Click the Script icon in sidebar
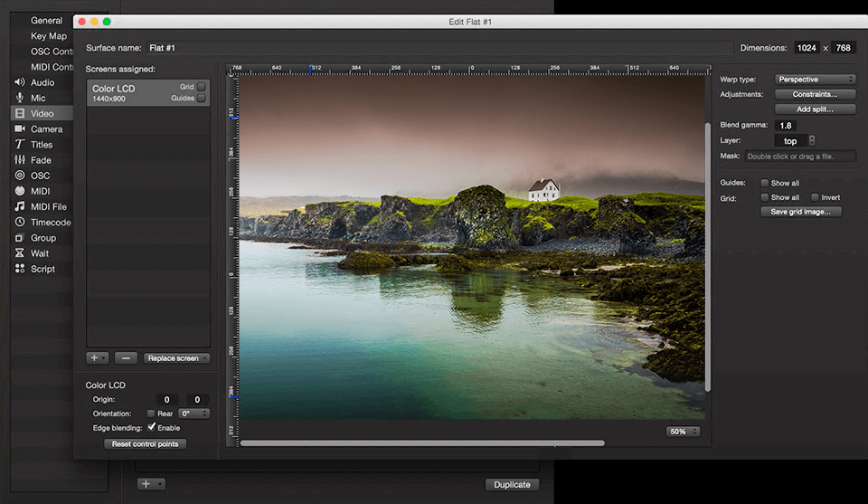Viewport: 868px width, 504px height. [x=19, y=269]
